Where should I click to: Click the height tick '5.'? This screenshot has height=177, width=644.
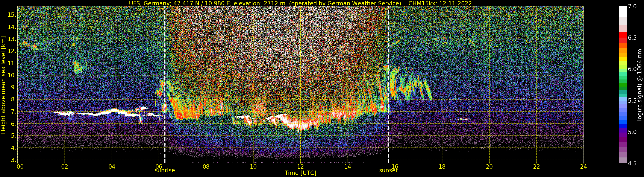click(14, 136)
